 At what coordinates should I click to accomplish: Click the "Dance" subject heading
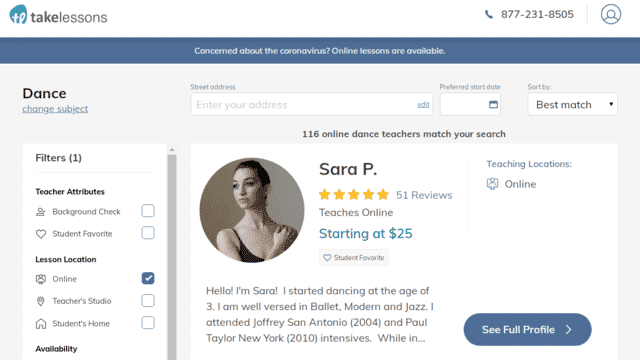44,93
